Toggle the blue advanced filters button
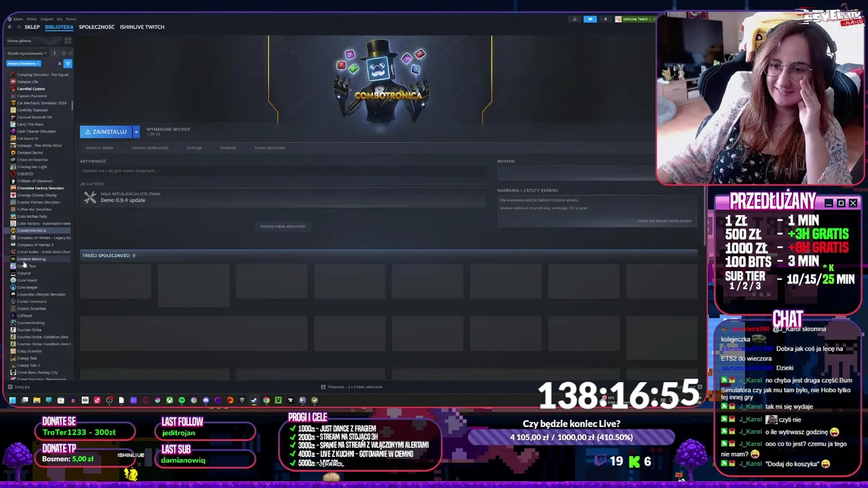 (x=68, y=63)
